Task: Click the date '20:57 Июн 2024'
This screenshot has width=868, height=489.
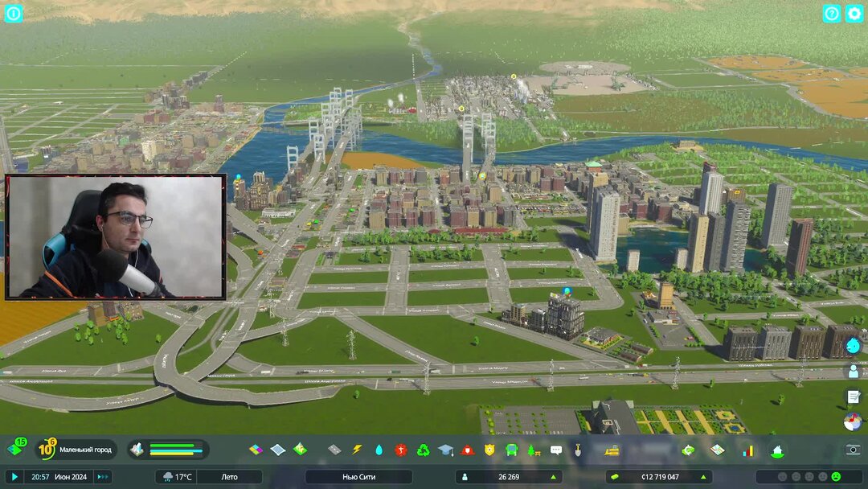Action: [x=59, y=476]
